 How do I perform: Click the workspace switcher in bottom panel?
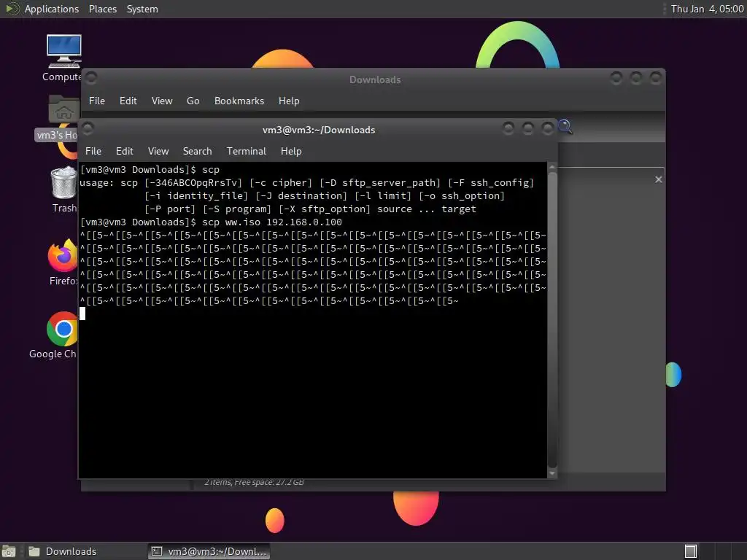[691, 551]
